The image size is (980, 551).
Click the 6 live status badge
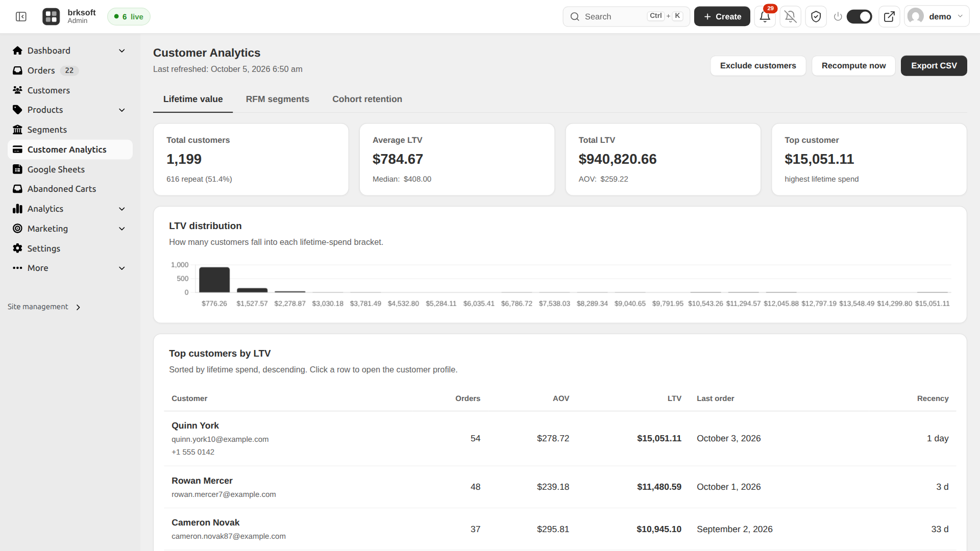coord(129,16)
